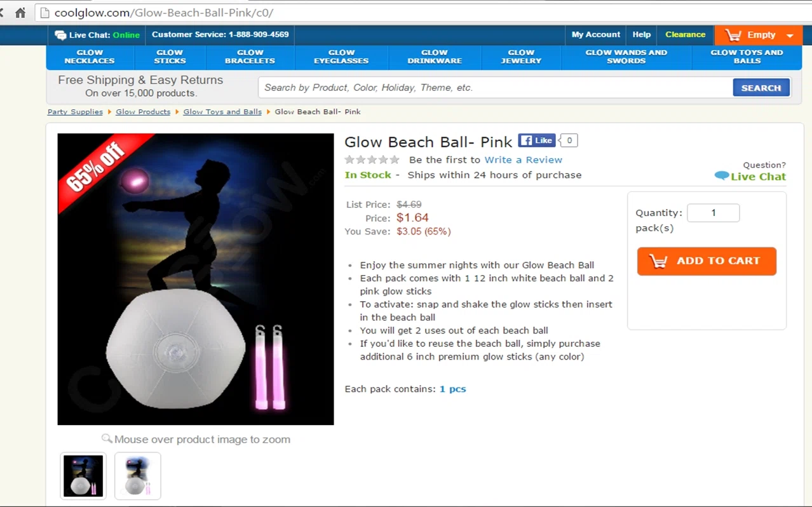Select the second product thumbnail
This screenshot has width=812, height=507.
pos(138,476)
